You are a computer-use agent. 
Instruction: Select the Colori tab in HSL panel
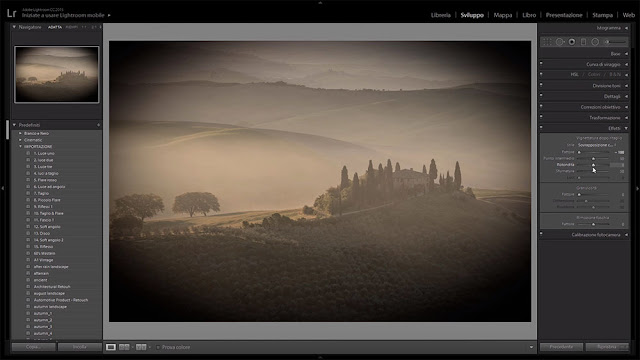click(594, 75)
